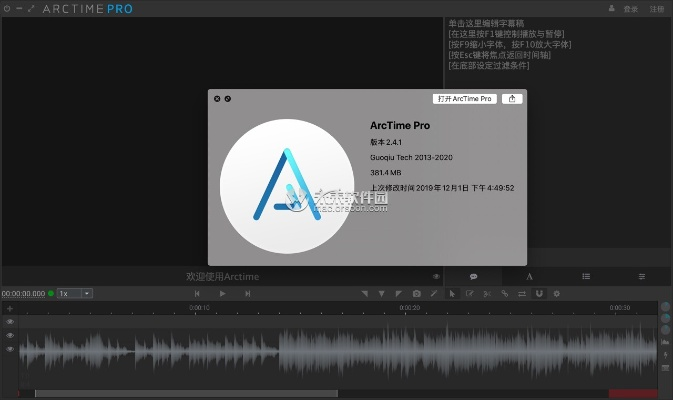
Task: Click the chain link tool icon
Action: (505, 294)
